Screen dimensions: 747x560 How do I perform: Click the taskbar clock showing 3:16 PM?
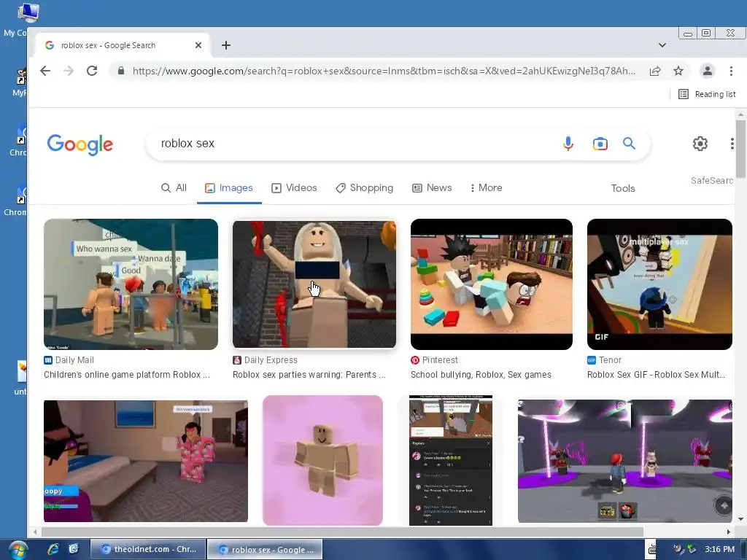(x=719, y=549)
